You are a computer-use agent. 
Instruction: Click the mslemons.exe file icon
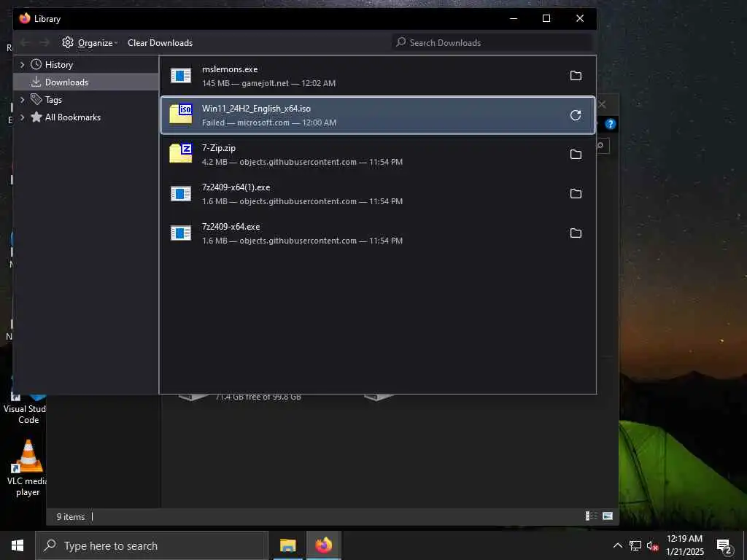coord(181,75)
